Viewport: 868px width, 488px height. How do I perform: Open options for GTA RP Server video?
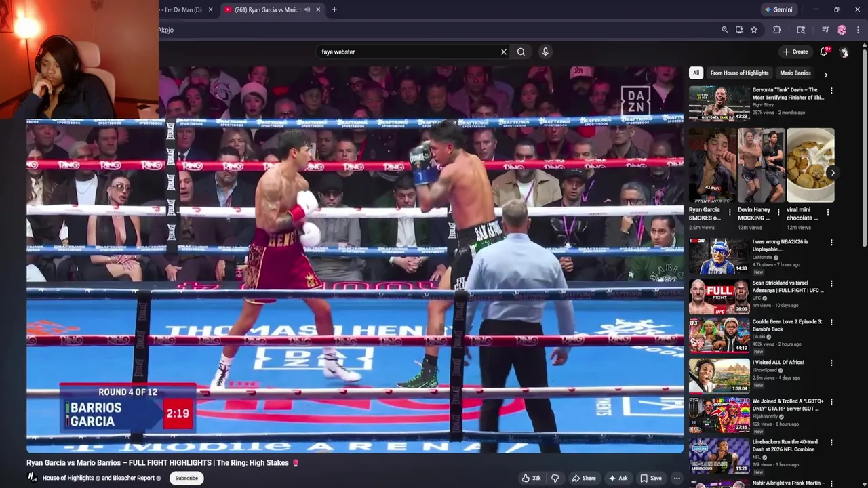coord(831,402)
